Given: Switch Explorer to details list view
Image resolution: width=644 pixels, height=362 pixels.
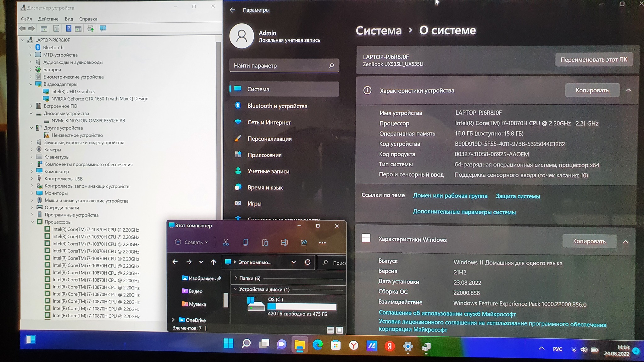Looking at the screenshot, I should (x=330, y=330).
